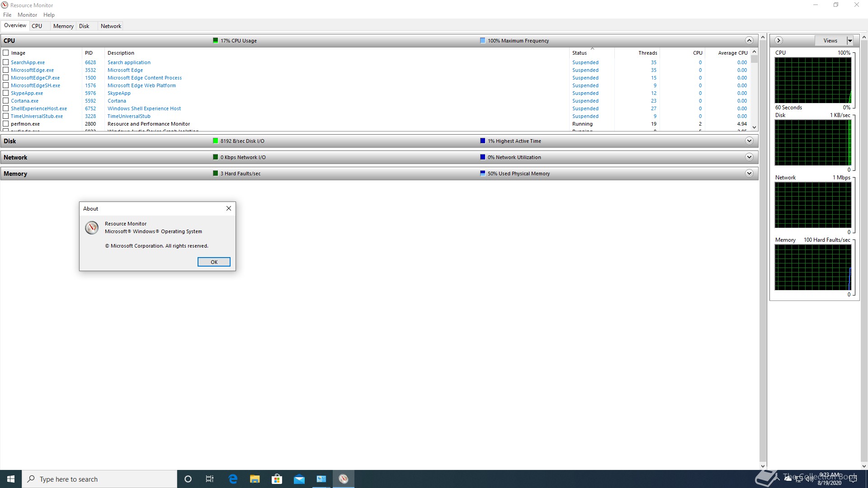Sort processes by Average CPU column

pyautogui.click(x=732, y=53)
